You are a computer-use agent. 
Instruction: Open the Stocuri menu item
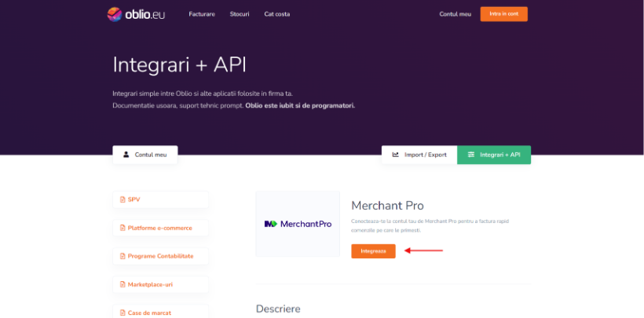(x=240, y=14)
